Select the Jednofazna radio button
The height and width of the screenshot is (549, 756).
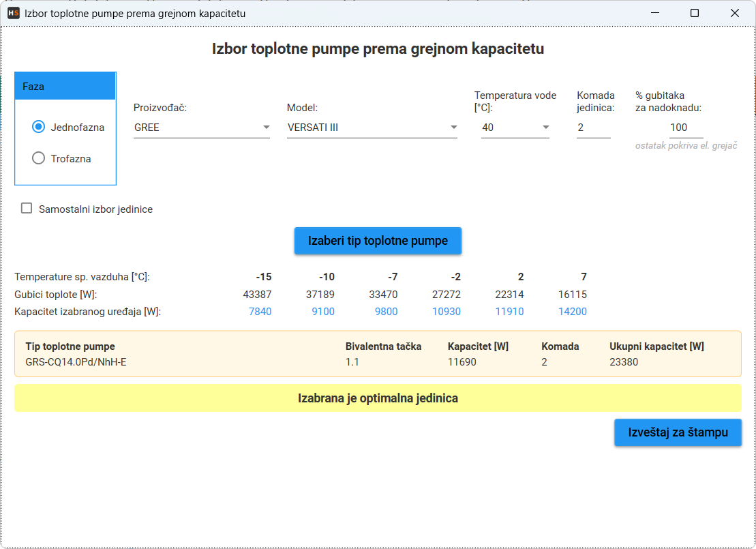[x=39, y=127]
